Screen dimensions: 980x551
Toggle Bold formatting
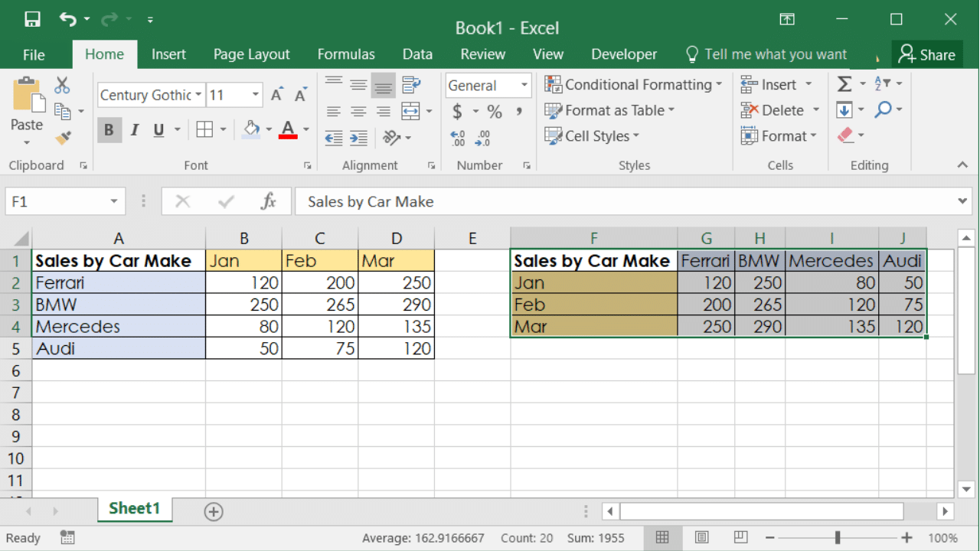point(109,130)
